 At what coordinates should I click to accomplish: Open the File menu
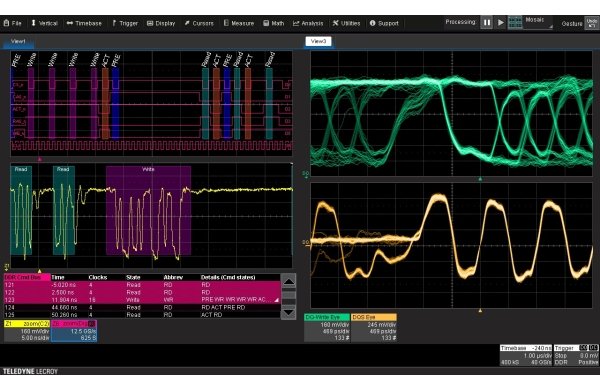(x=12, y=23)
